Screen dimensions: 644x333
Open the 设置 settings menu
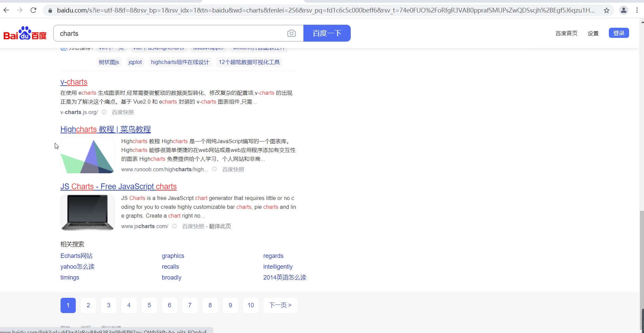tap(593, 33)
